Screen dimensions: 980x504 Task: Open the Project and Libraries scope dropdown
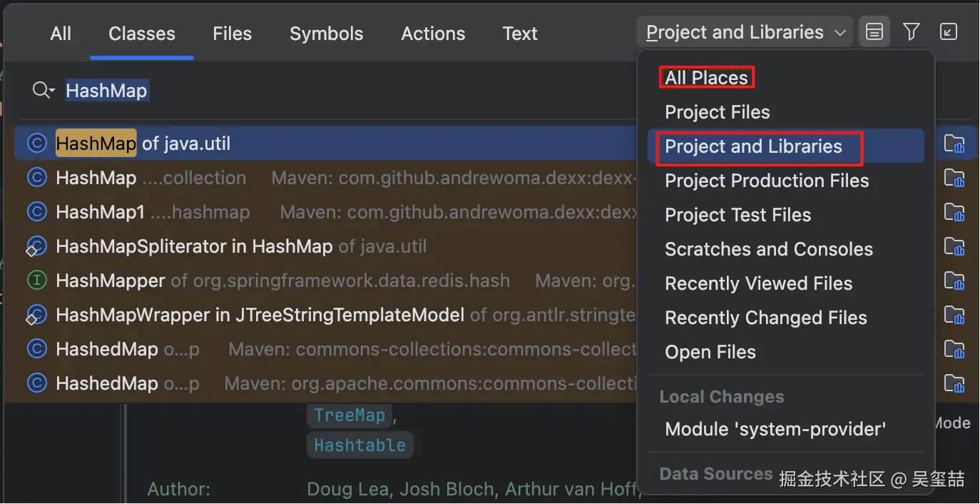pos(745,33)
